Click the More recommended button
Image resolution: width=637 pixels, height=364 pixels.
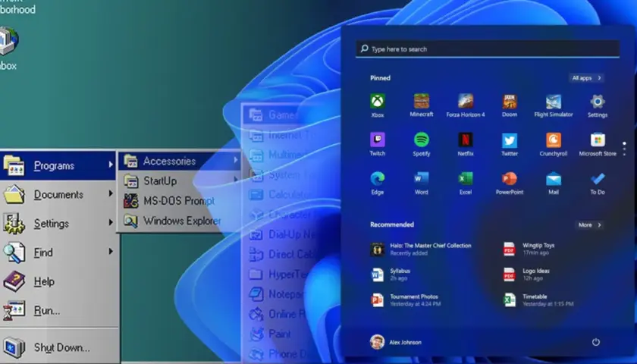coord(589,224)
